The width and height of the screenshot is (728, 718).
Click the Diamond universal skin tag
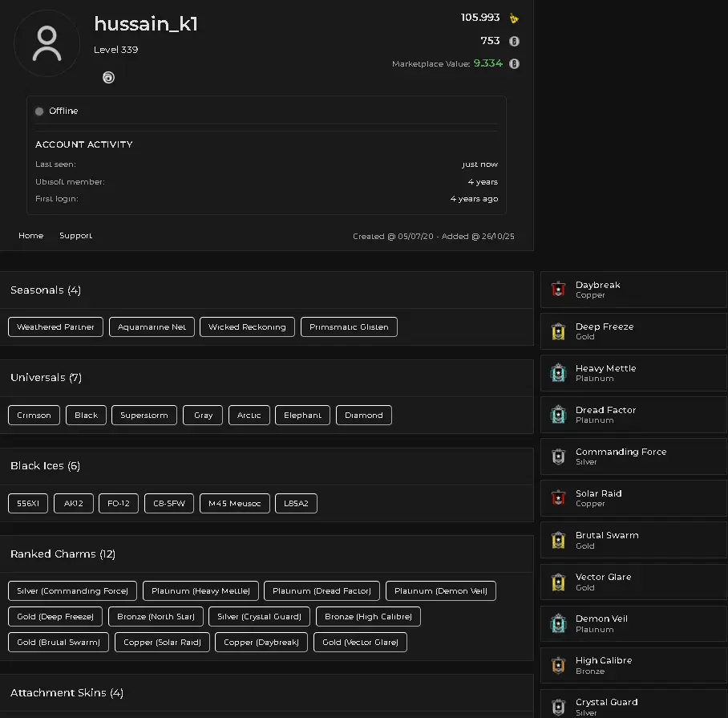tap(364, 416)
